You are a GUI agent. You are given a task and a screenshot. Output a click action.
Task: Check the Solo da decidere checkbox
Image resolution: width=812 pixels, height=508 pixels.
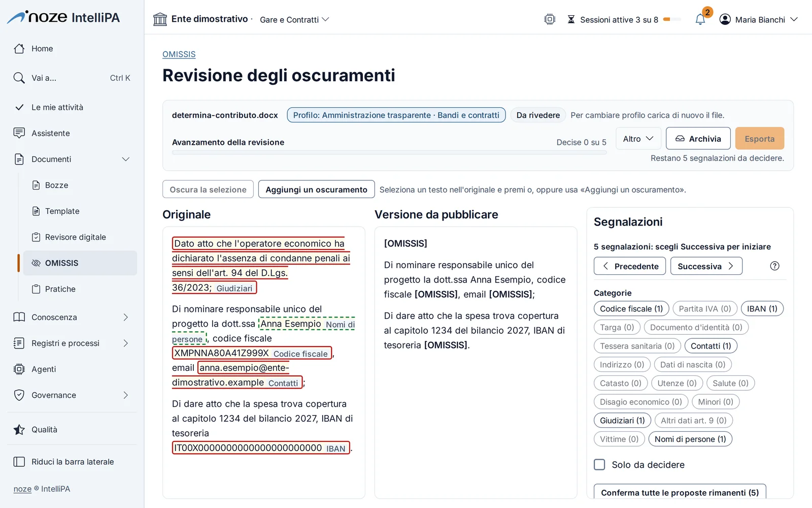tap(599, 465)
